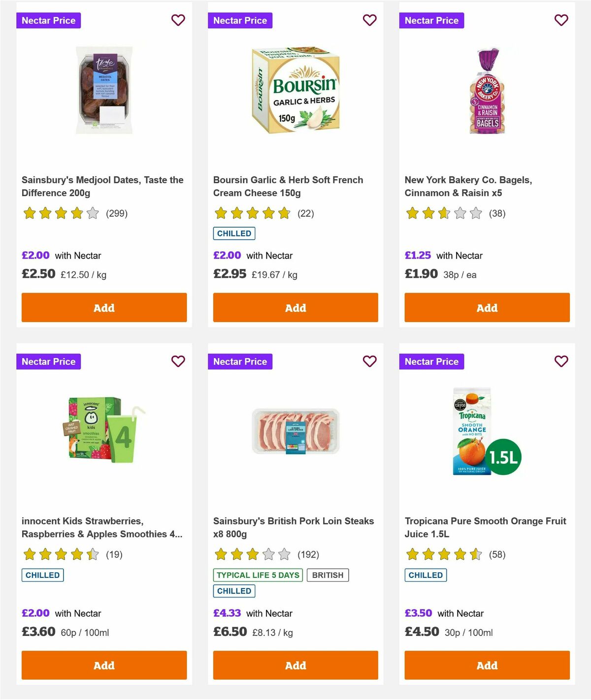Favourite Sainsbury's British Pork Loin Steaks

tap(369, 361)
